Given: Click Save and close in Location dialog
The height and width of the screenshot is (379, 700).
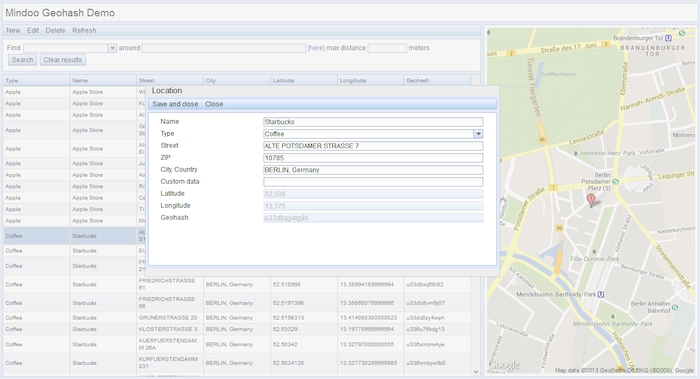Looking at the screenshot, I should click(175, 104).
